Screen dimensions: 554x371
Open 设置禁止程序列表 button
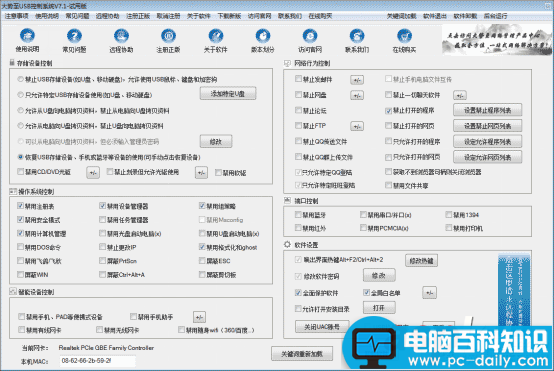(488, 110)
